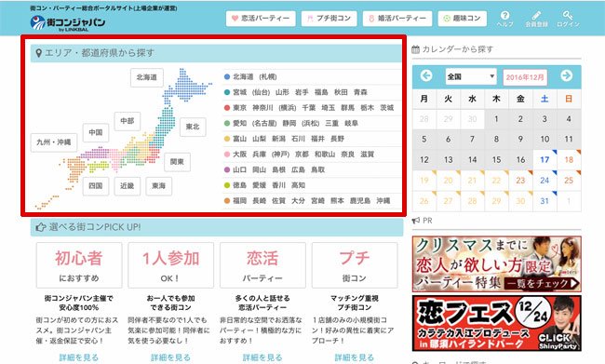Open the 愛媛 prefecture link
Image resolution: width=605 pixels, height=364 pixels.
[259, 185]
